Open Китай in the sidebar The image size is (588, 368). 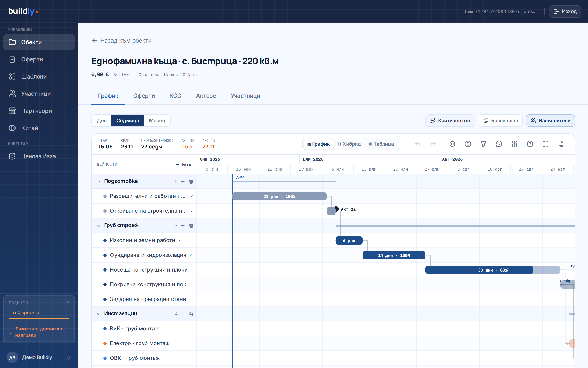coord(39,128)
